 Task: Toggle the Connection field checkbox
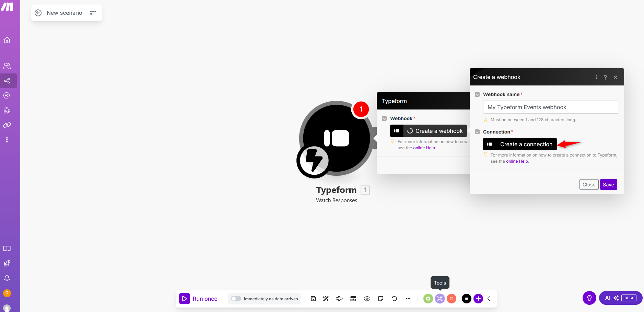pyautogui.click(x=477, y=132)
